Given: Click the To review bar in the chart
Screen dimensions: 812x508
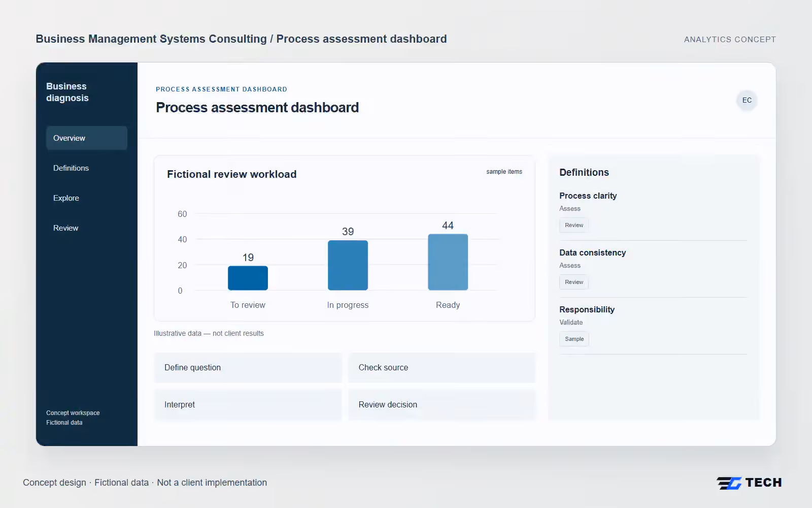Looking at the screenshot, I should 248,278.
